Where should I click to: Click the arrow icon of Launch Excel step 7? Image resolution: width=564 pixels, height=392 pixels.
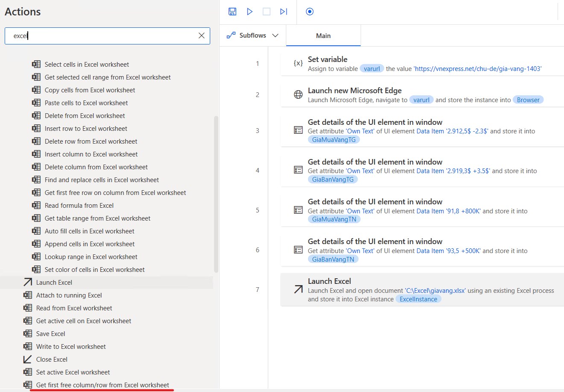(298, 290)
